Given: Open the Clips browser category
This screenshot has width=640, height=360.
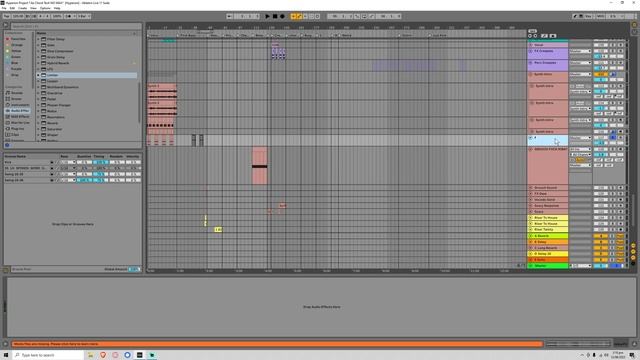Looking at the screenshot, I should [x=15, y=134].
